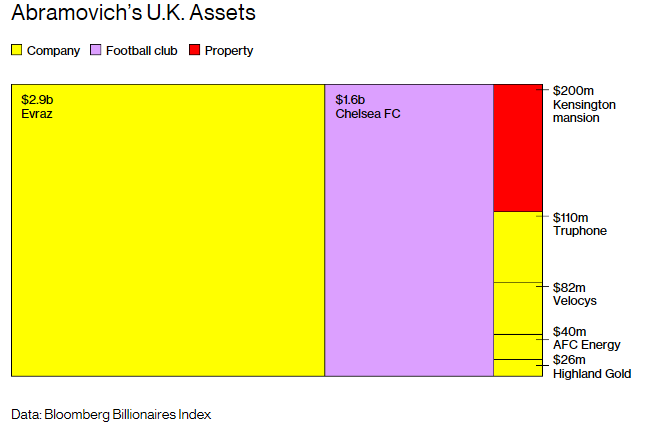Click the purple Football club legend swatch

[x=96, y=51]
